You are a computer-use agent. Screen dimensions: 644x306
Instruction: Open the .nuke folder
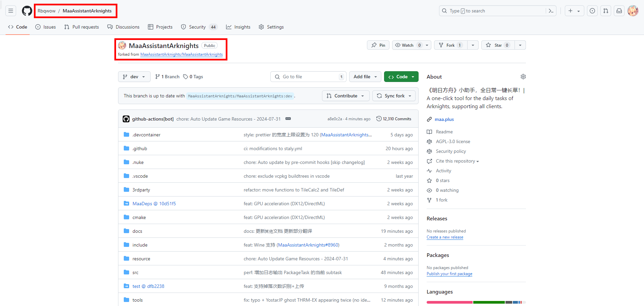[x=138, y=162]
